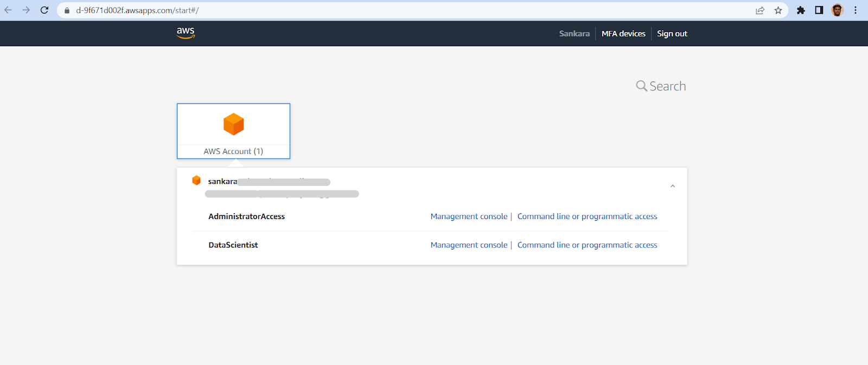
Task: Click the Search text field
Action: tap(668, 86)
